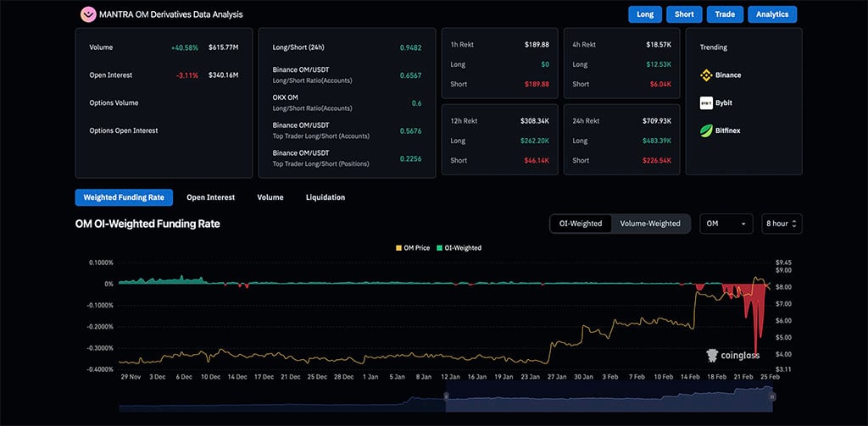
Task: Select the Weighted Funding Rate tab
Action: 124,197
